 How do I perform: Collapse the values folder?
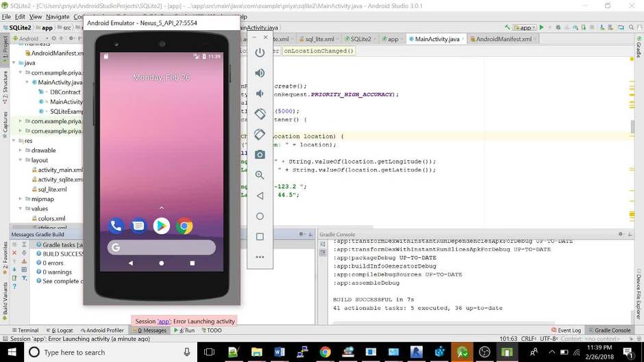[21, 209]
